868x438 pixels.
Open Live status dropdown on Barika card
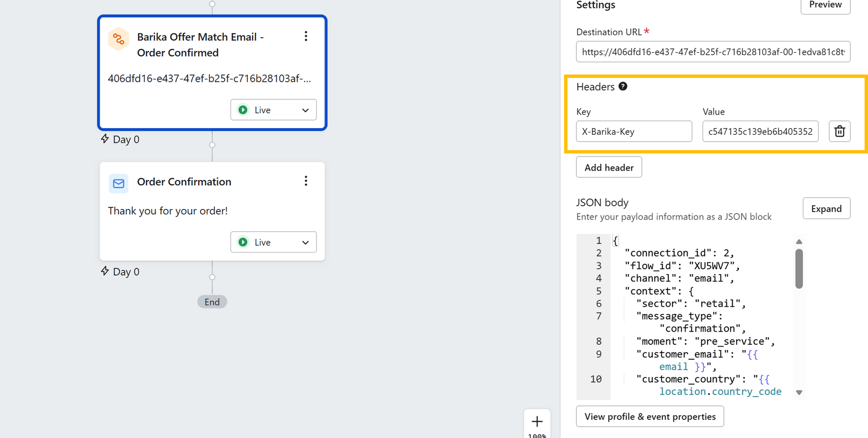pos(274,110)
